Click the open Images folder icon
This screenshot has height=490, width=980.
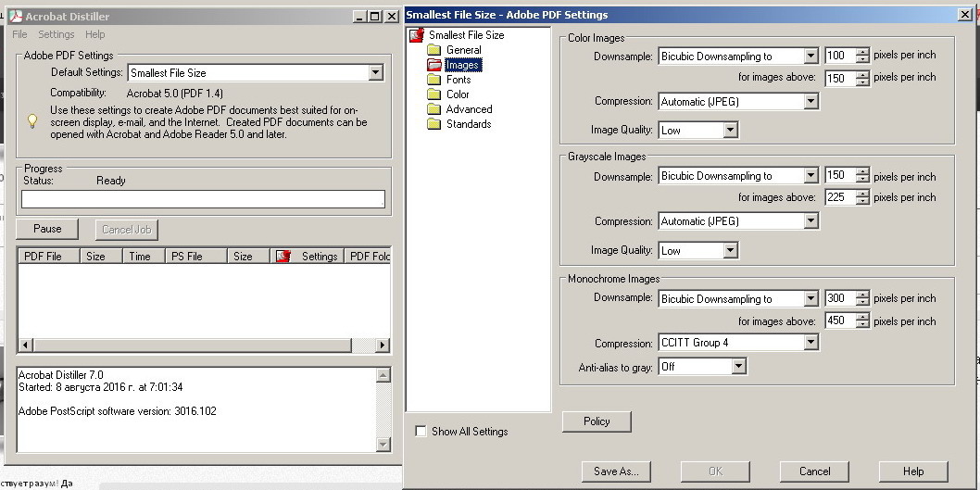point(434,65)
